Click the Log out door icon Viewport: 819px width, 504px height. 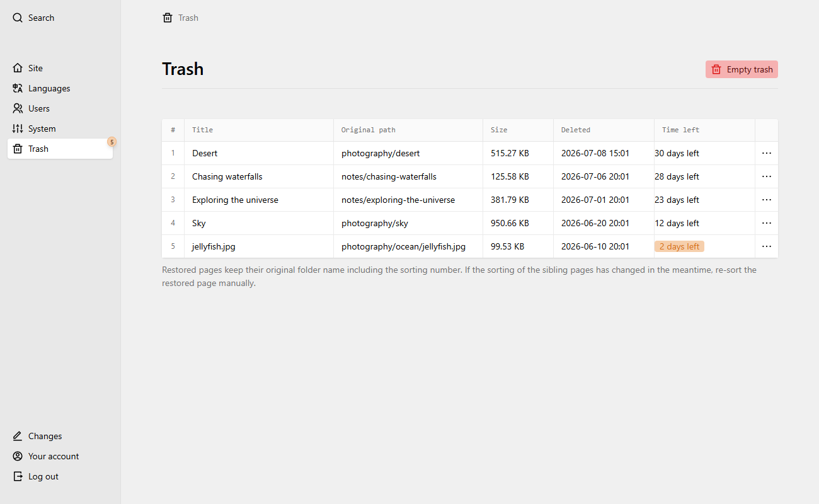coord(18,476)
